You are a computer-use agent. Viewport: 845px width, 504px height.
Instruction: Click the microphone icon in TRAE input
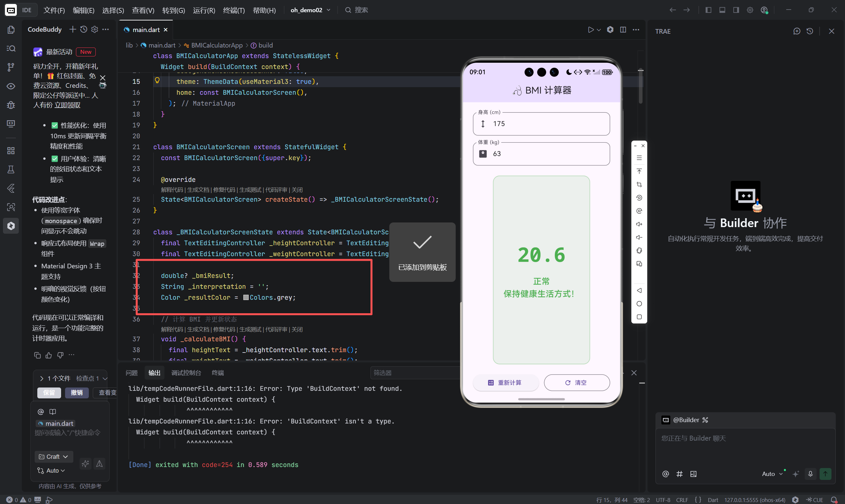tap(810, 474)
